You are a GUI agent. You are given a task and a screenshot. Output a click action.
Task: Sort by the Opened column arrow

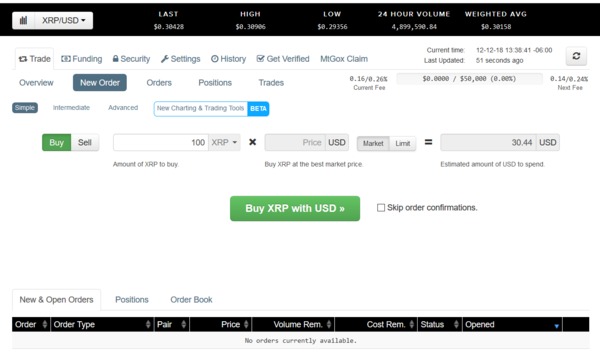(556, 326)
